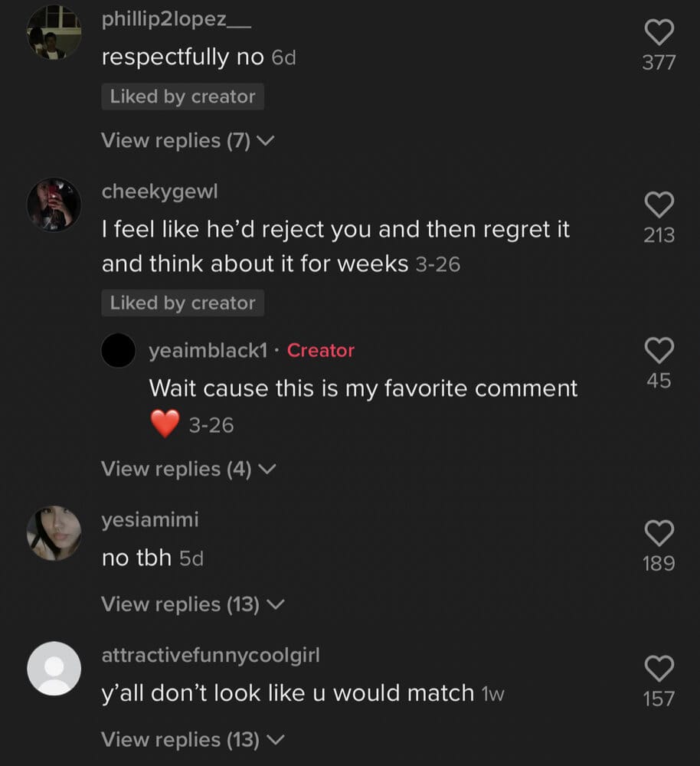This screenshot has height=766, width=700.
Task: Expand View replies (7)
Action: [x=188, y=141]
